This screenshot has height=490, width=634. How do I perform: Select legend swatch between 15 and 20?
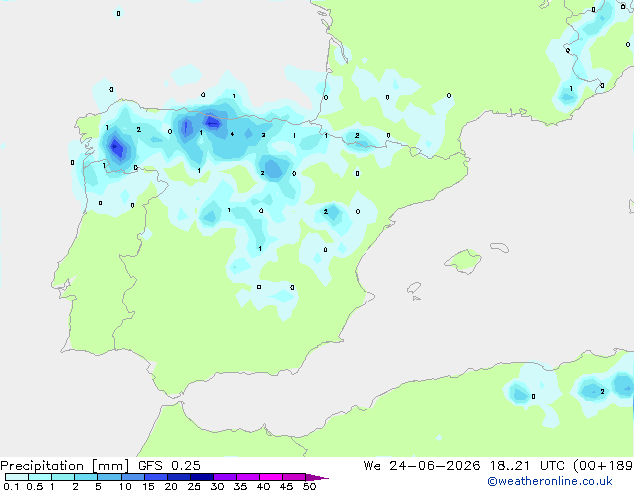tap(156, 477)
